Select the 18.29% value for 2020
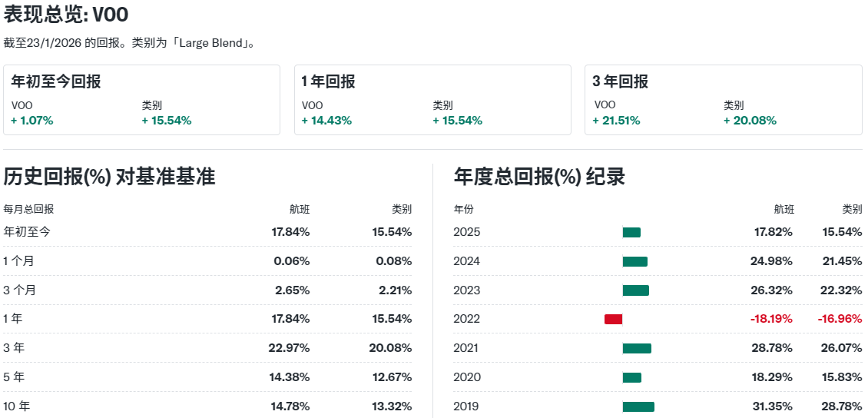 773,377
